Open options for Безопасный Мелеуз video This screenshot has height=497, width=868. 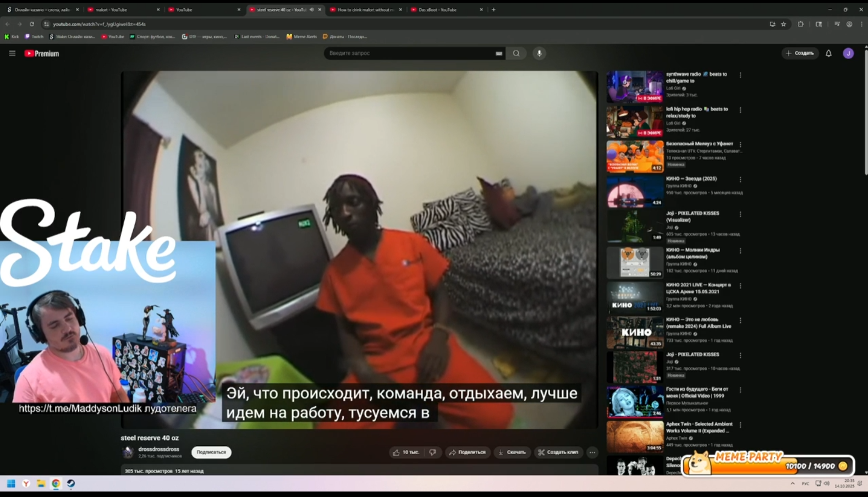pyautogui.click(x=740, y=145)
